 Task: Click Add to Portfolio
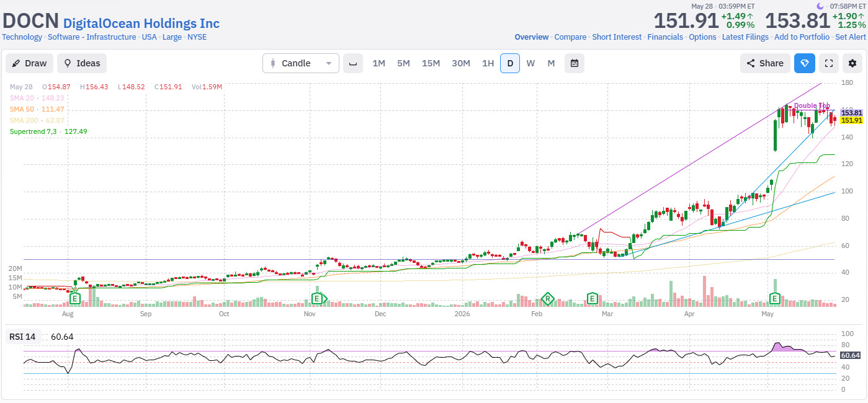[x=802, y=37]
